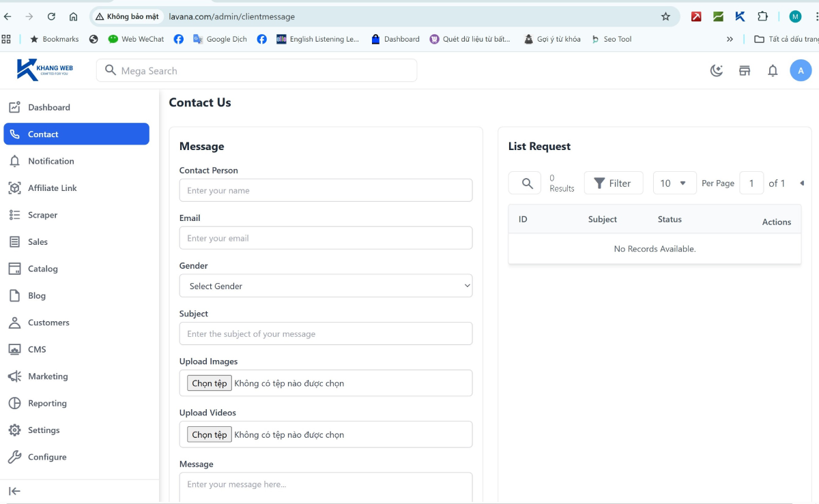Click Chọn tệp under Upload Videos
The width and height of the screenshot is (819, 504).
point(210,434)
